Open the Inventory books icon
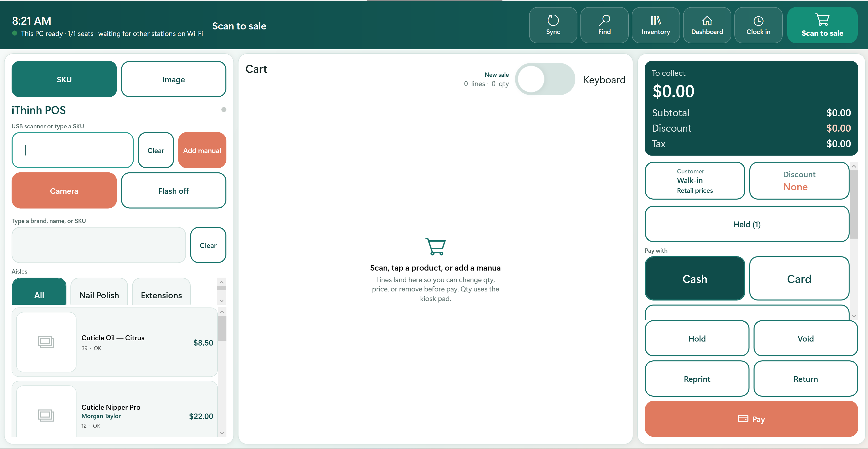The height and width of the screenshot is (449, 868). click(655, 21)
